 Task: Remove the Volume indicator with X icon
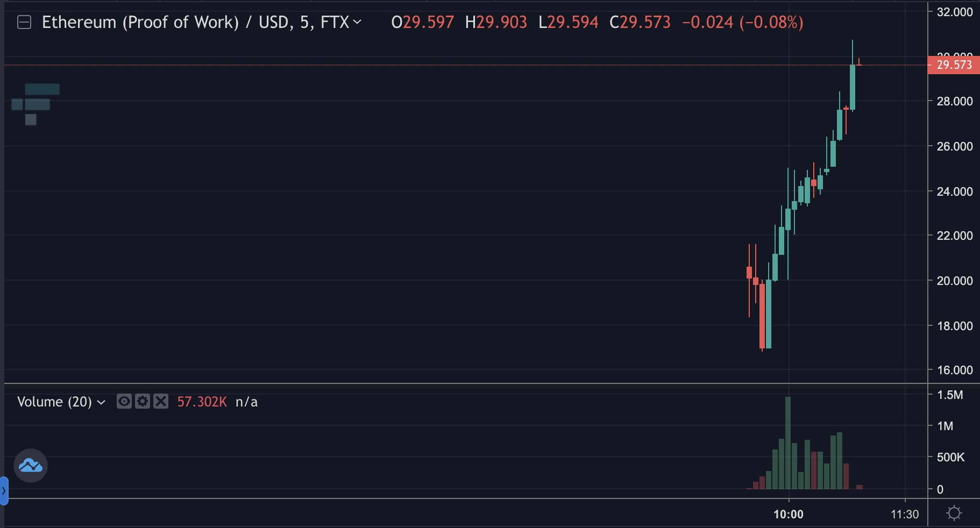tap(161, 401)
